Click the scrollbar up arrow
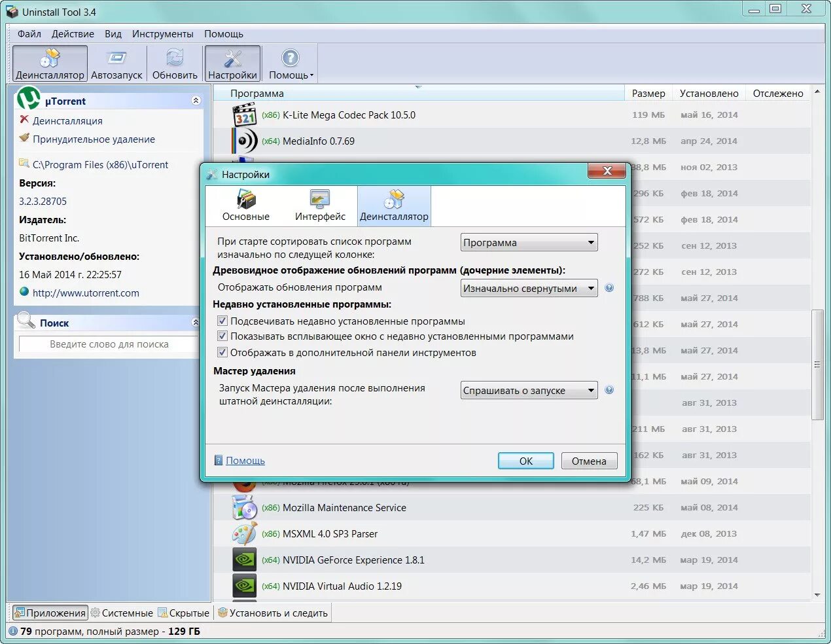 coord(817,92)
